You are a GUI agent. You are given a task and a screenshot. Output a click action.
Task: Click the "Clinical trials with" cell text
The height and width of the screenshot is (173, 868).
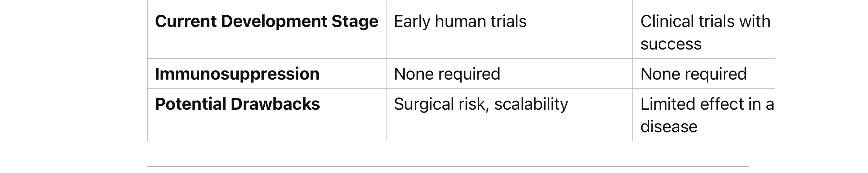click(705, 22)
